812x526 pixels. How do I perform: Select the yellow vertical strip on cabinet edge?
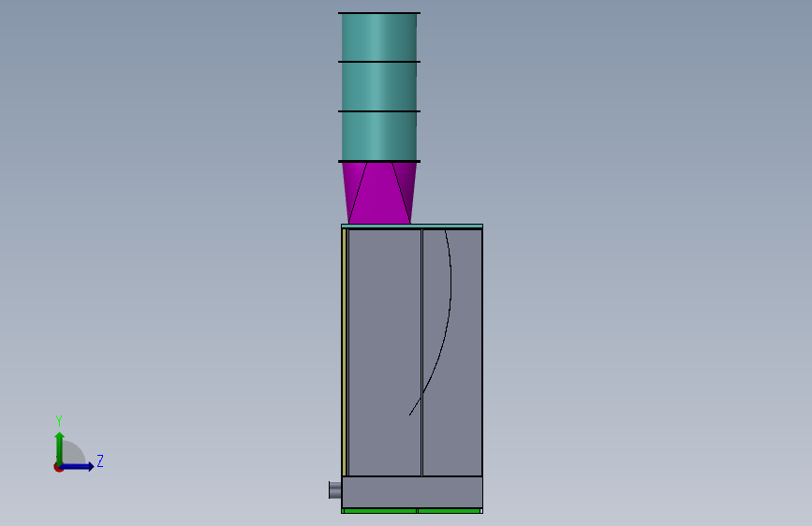coord(345,352)
